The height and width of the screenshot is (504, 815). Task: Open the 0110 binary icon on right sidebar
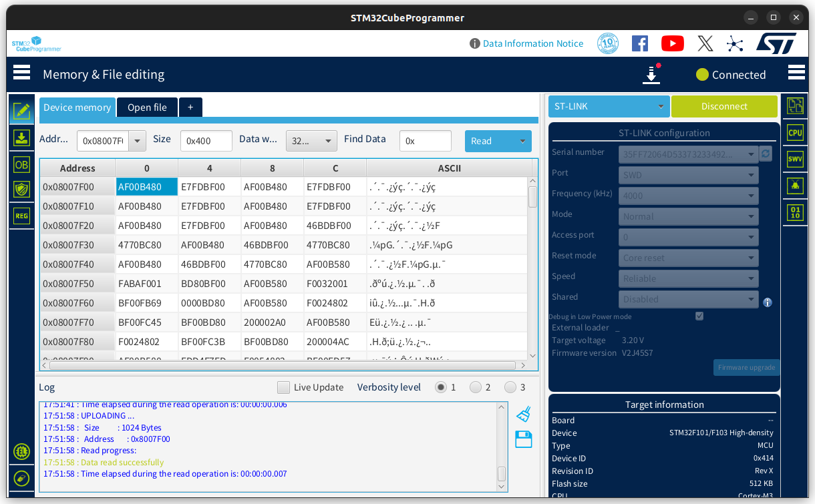coord(795,213)
